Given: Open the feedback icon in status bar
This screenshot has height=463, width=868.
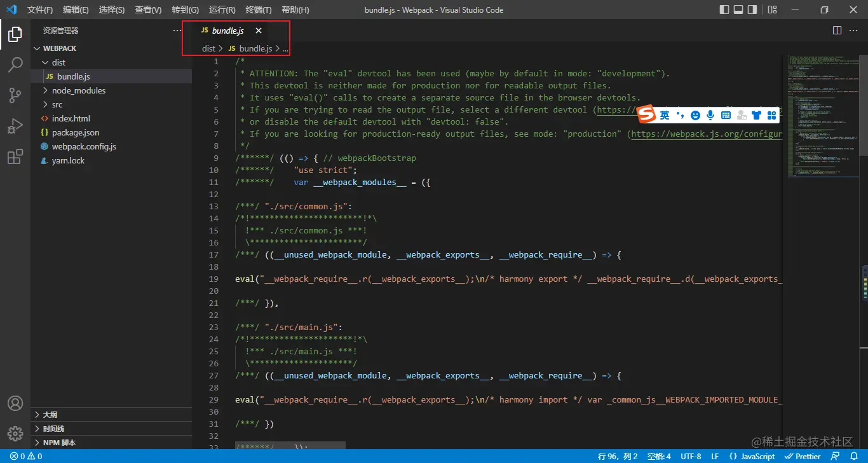Looking at the screenshot, I should point(834,456).
